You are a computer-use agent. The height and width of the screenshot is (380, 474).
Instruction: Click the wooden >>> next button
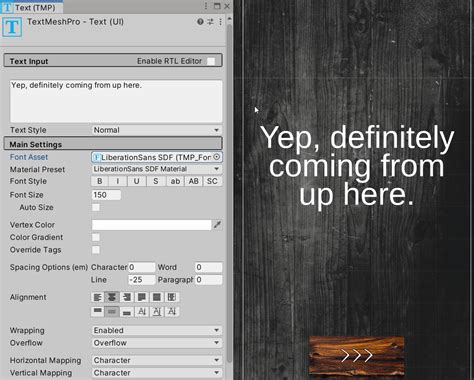(357, 356)
